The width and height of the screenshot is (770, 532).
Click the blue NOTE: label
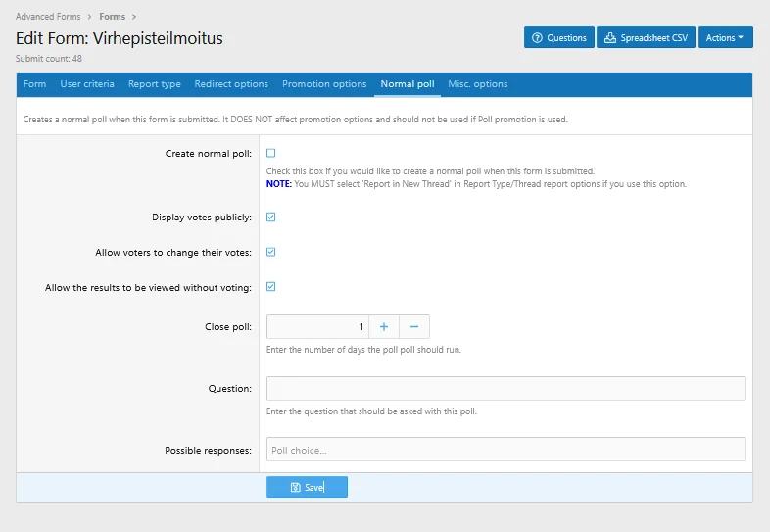point(278,184)
